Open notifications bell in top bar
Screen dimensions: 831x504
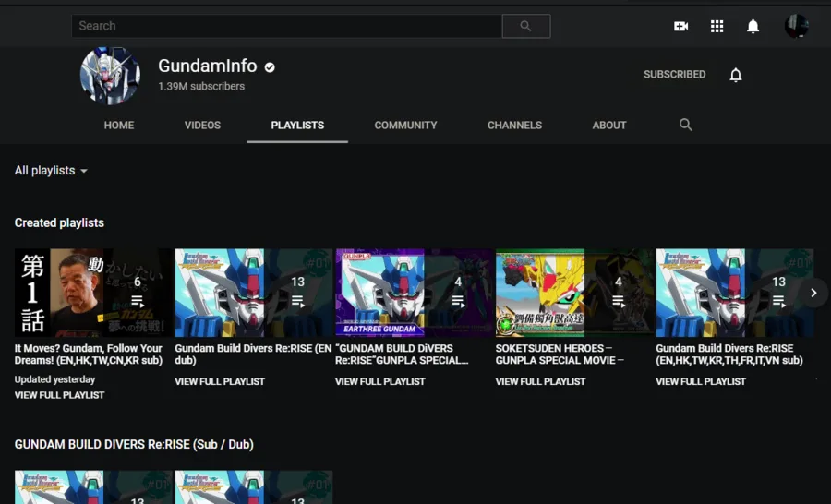[753, 26]
